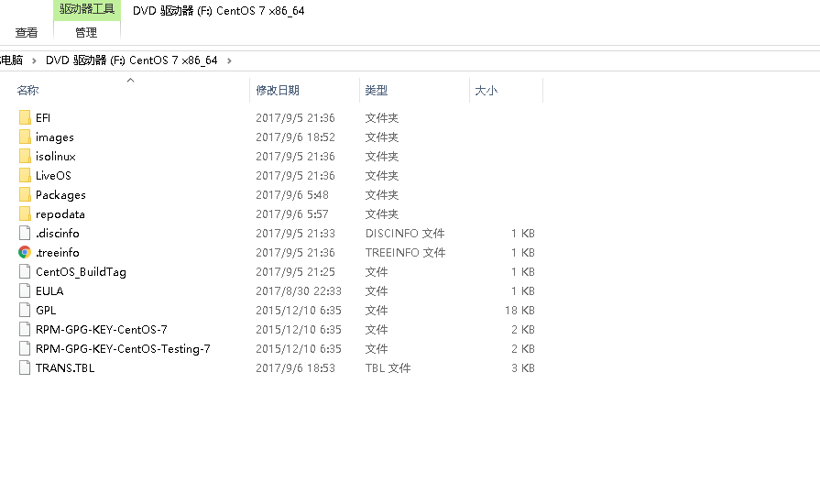Open the 查看 ribbon tab
Image resolution: width=820 pixels, height=504 pixels.
[27, 32]
